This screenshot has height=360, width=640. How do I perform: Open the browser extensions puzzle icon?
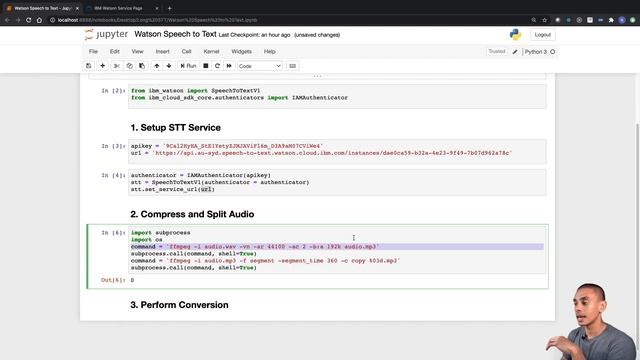611,20
